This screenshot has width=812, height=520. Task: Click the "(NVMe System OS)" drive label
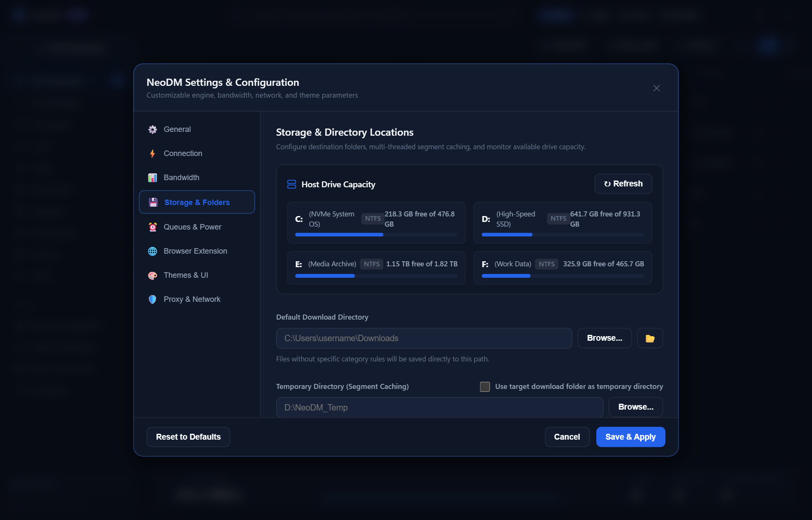(332, 219)
